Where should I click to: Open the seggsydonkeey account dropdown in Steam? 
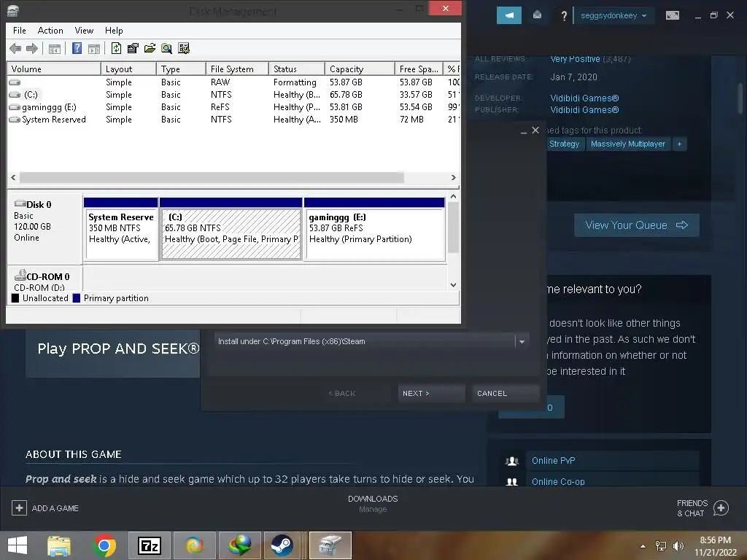click(613, 16)
